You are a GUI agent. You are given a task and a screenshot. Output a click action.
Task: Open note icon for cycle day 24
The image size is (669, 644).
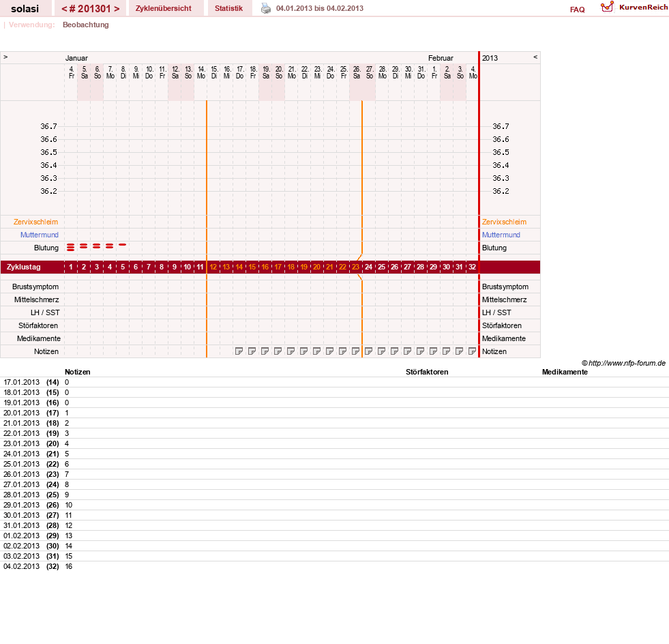tap(369, 351)
